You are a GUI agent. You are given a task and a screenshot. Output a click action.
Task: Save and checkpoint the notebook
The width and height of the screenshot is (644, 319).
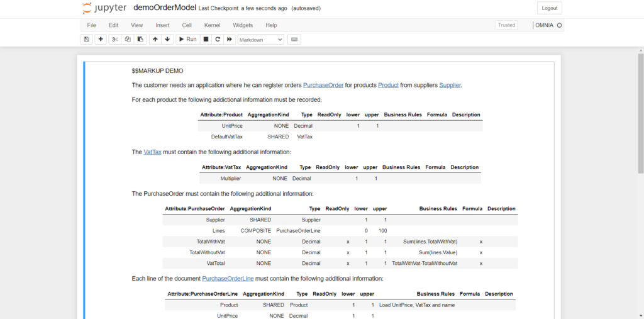(86, 40)
